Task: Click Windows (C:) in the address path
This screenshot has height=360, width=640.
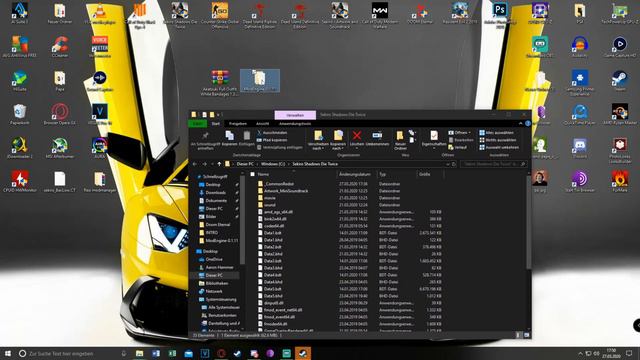Action: click(273, 164)
